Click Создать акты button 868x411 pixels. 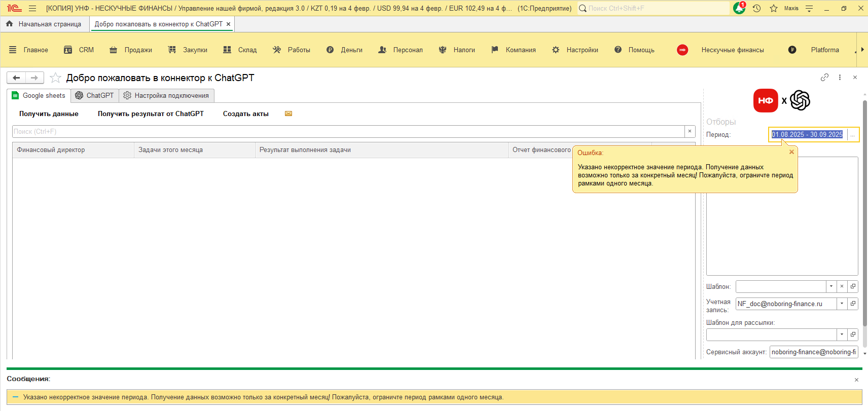coord(245,114)
